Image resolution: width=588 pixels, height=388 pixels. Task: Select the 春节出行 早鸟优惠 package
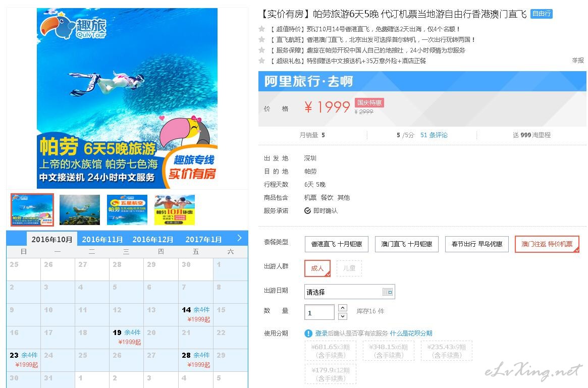(476, 244)
